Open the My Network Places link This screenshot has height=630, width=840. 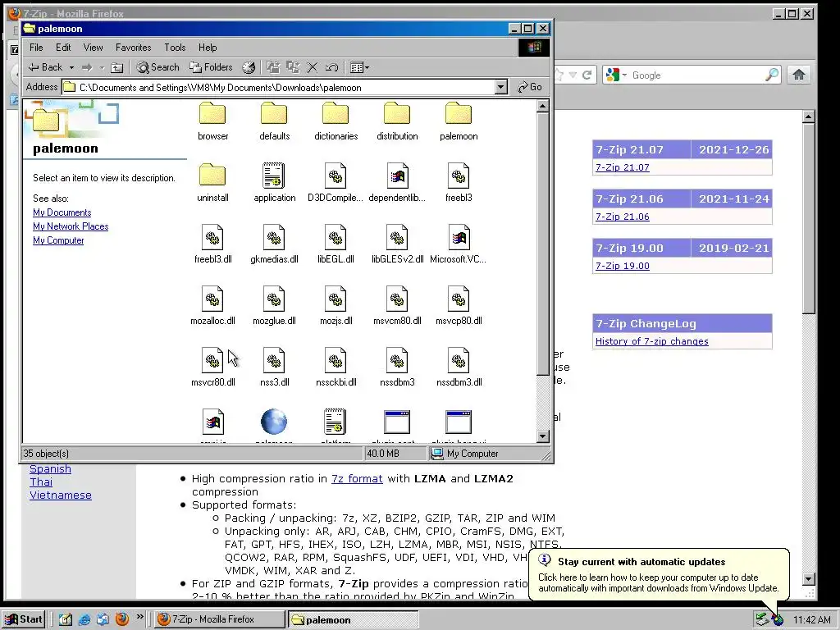(71, 226)
